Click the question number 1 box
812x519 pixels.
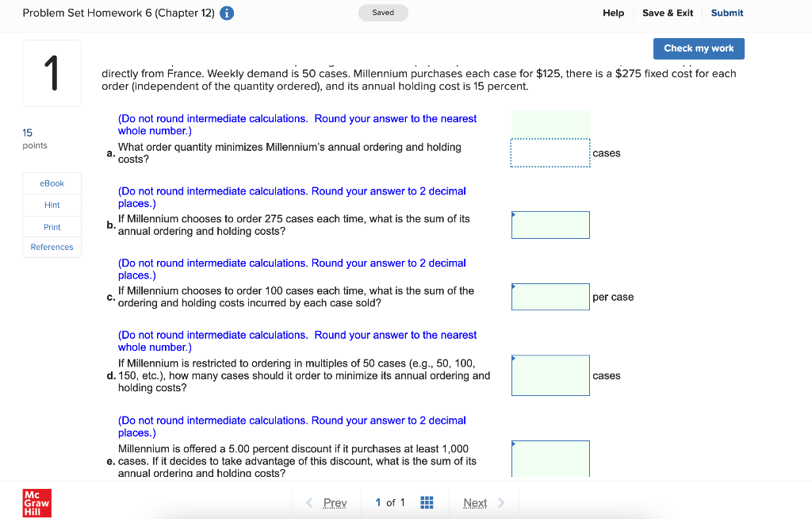(x=52, y=73)
